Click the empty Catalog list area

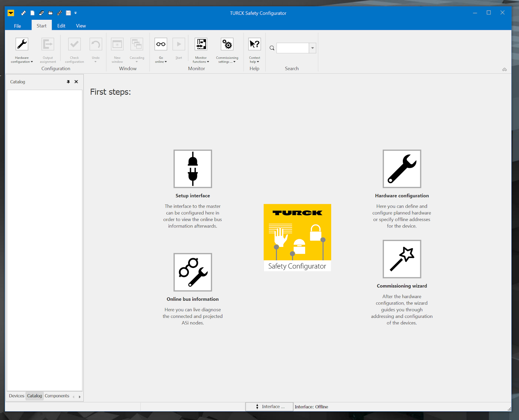click(45, 240)
